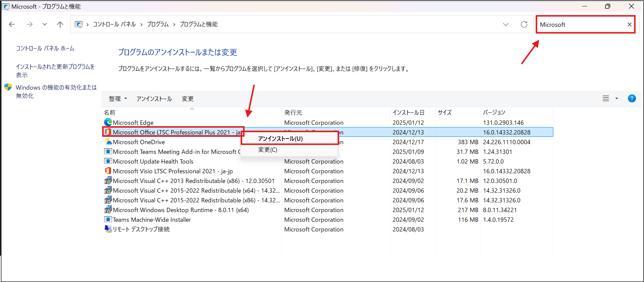Select Microsoft Office LTSC Professional Plus 2021 entry
This screenshot has width=644, height=282.
[177, 132]
